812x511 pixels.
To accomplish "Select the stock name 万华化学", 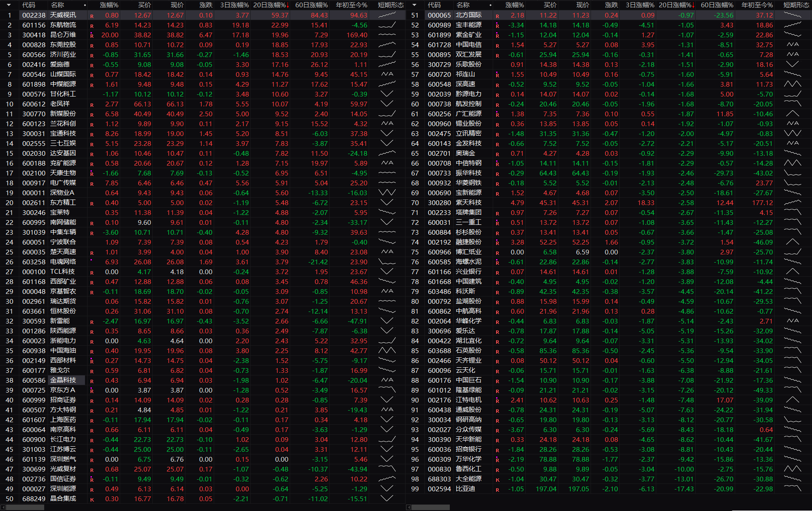I will [x=469, y=459].
